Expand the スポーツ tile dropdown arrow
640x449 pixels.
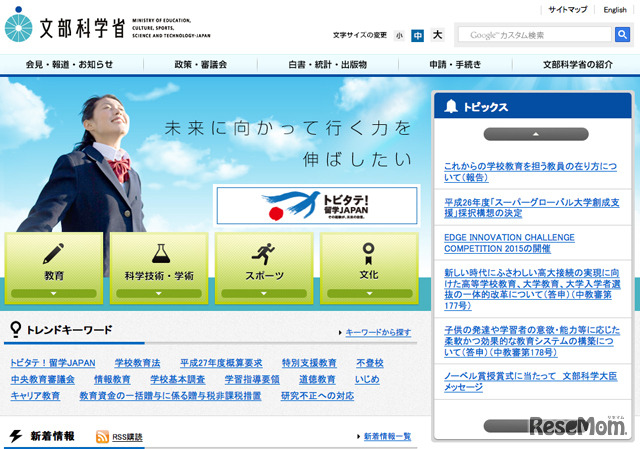(264, 293)
